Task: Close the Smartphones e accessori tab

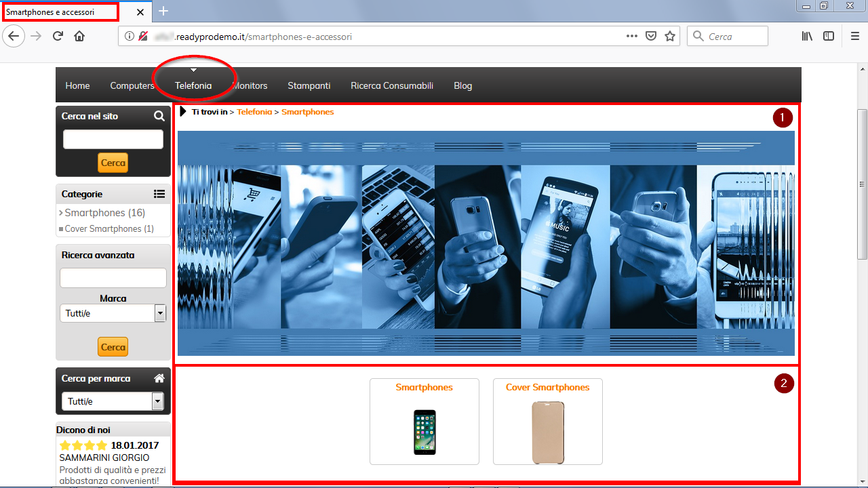Action: coord(140,12)
